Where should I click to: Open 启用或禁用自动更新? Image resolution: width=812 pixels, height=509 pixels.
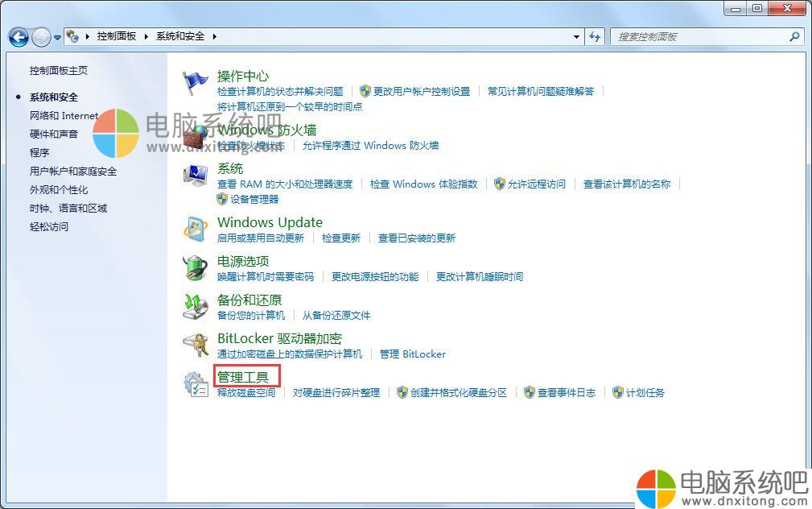pos(261,238)
